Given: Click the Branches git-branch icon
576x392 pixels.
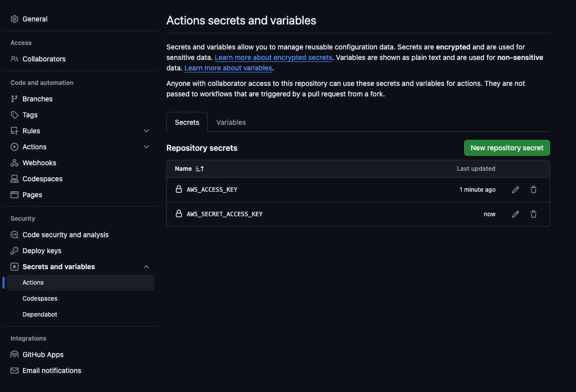Looking at the screenshot, I should tap(14, 99).
